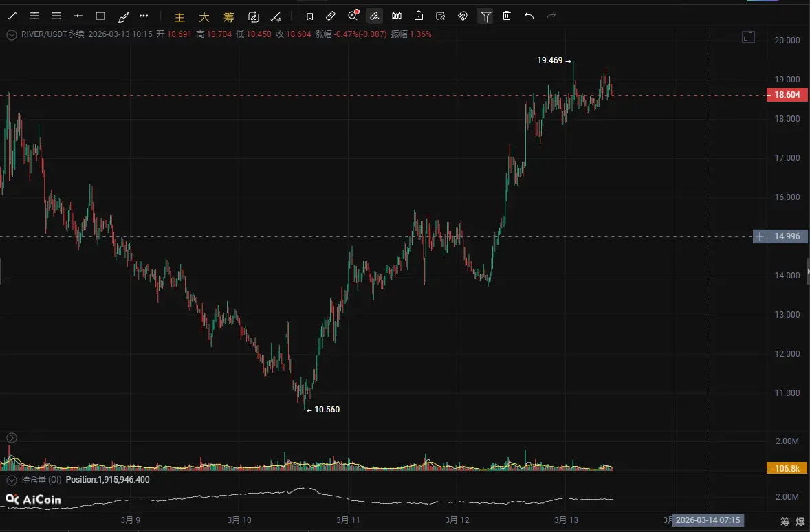This screenshot has width=810, height=532.
Task: Click the RIVER/USDT永续 symbol title
Action: [x=53, y=34]
